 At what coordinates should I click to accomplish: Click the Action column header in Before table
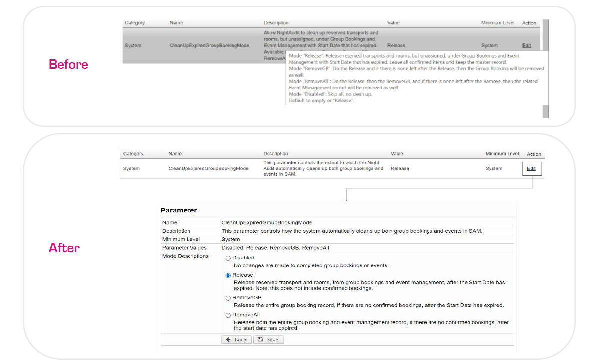click(529, 23)
